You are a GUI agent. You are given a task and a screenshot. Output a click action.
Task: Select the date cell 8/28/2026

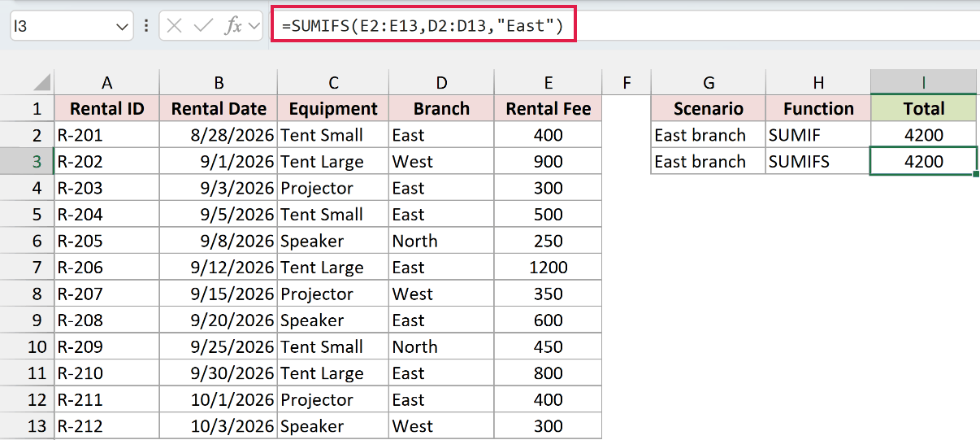pyautogui.click(x=219, y=135)
